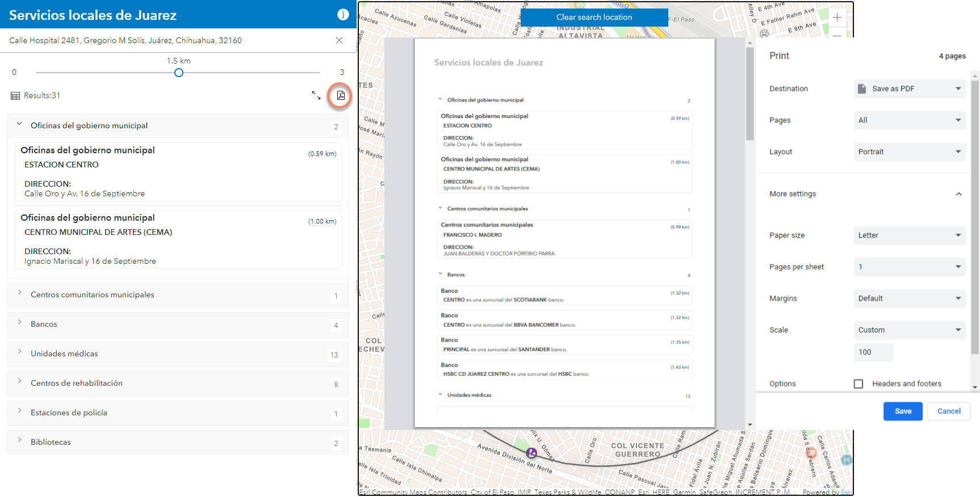980x497 pixels.
Task: Open the Layout dropdown set to Portrait
Action: pyautogui.click(x=909, y=151)
